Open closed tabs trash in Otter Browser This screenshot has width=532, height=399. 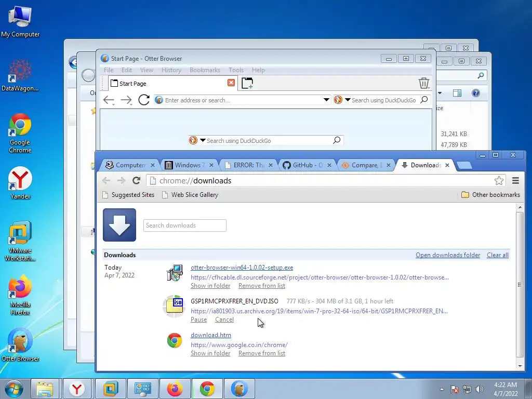click(424, 83)
